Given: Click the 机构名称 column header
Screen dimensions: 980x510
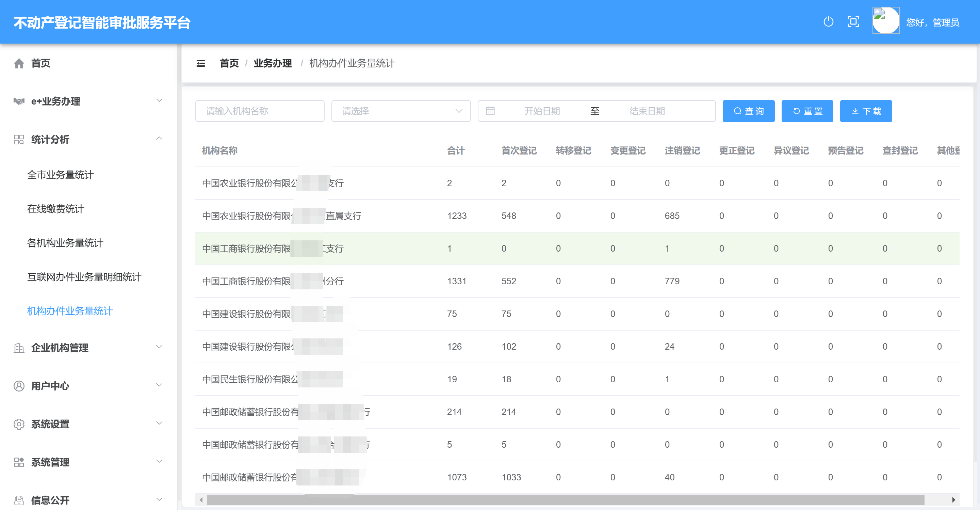Looking at the screenshot, I should pos(219,151).
